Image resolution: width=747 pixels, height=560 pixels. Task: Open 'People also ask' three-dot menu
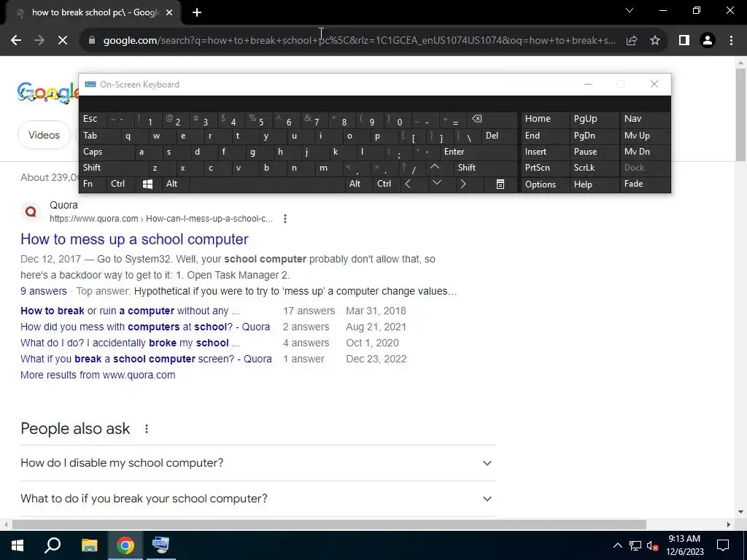click(x=146, y=429)
